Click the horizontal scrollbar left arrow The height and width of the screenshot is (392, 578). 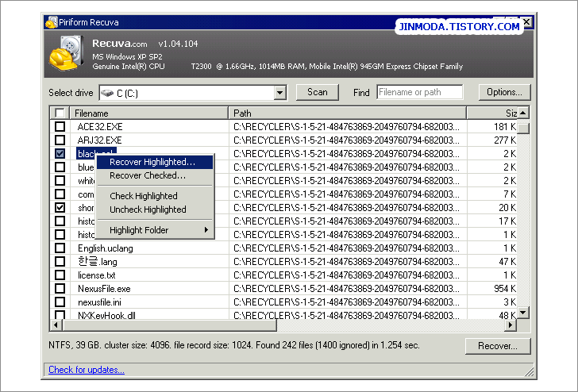[56, 325]
